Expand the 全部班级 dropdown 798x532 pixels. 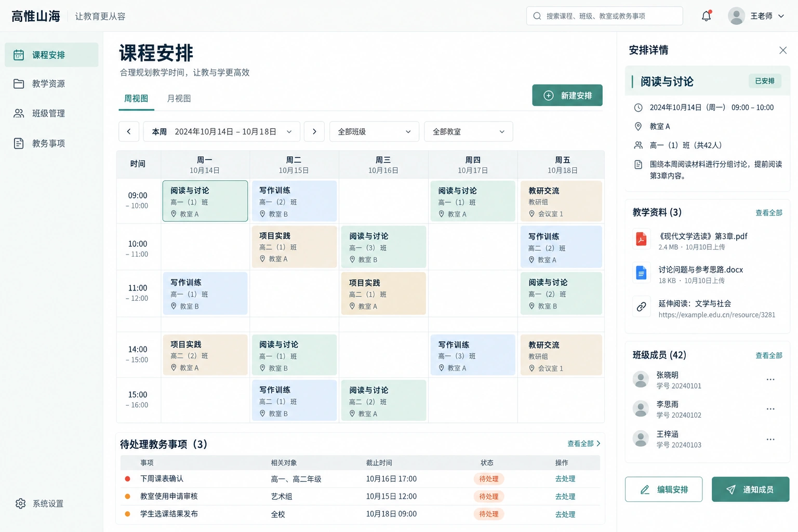tap(374, 131)
